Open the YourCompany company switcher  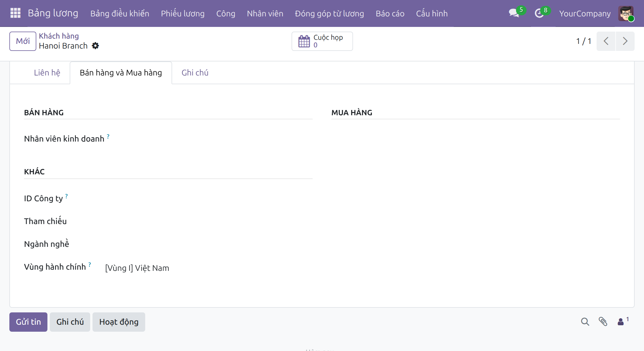click(585, 13)
